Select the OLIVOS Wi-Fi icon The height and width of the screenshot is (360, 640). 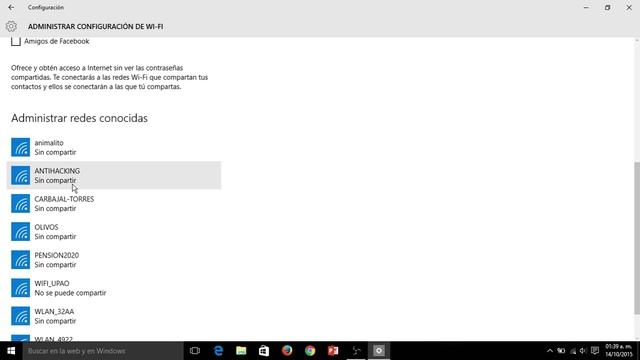point(20,232)
